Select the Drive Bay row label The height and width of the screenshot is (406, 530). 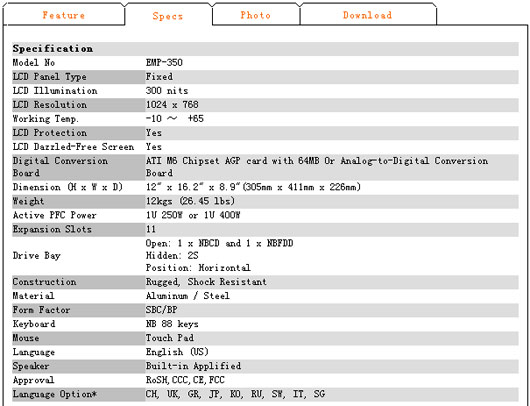point(37,256)
